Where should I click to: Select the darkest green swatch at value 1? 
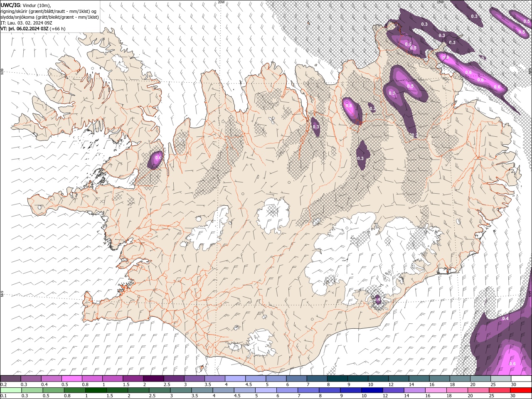pyautogui.click(x=96, y=390)
